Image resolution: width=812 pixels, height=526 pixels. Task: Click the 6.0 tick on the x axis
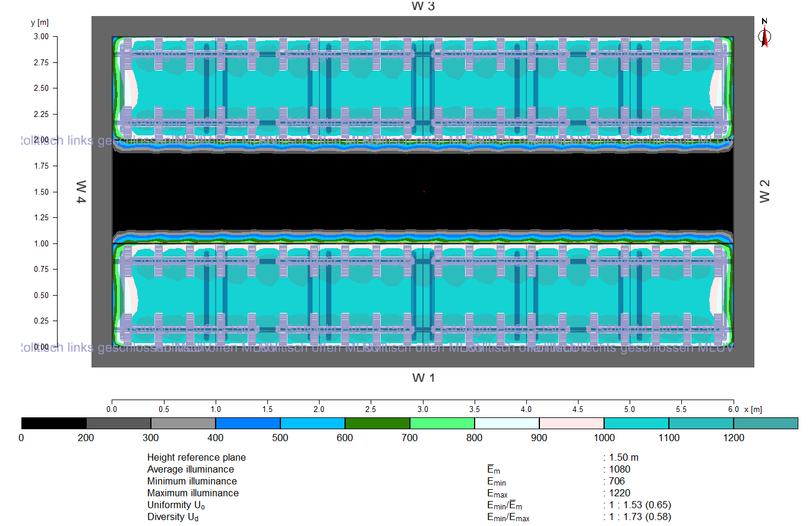coord(734,410)
